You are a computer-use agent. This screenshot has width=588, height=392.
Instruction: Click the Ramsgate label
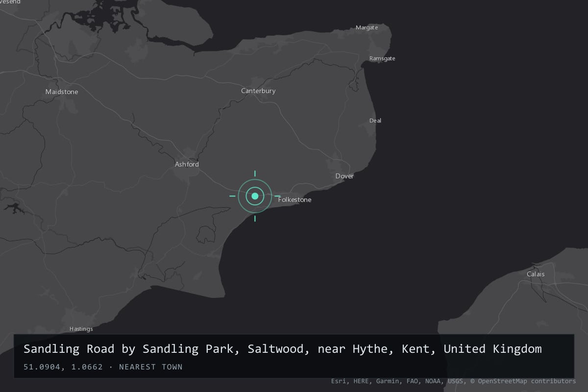click(x=382, y=58)
